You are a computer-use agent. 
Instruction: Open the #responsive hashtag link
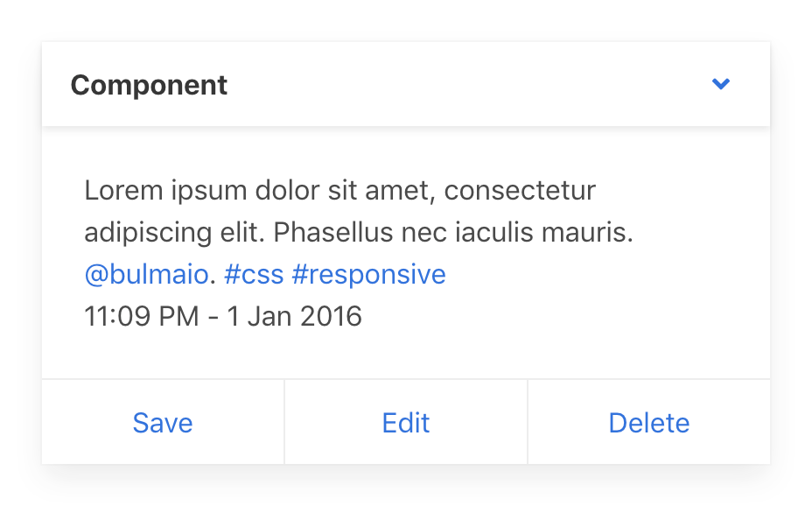point(368,275)
